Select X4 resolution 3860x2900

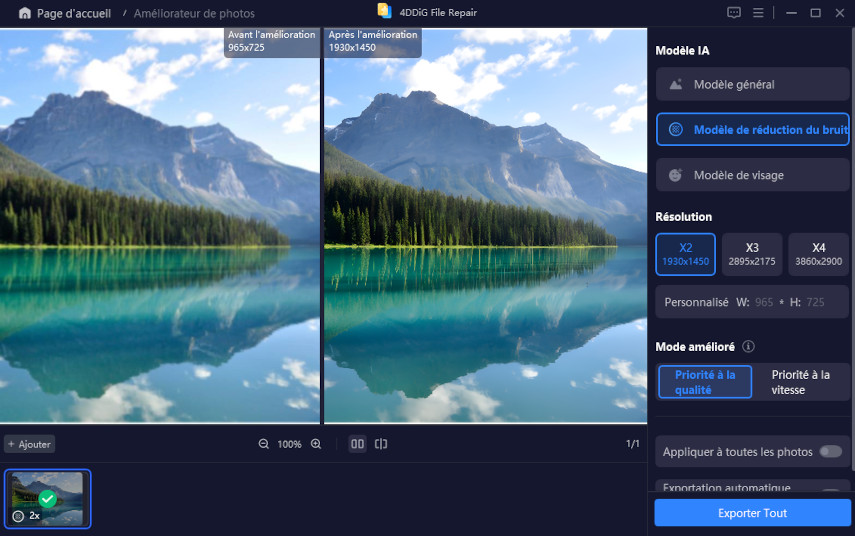point(818,254)
